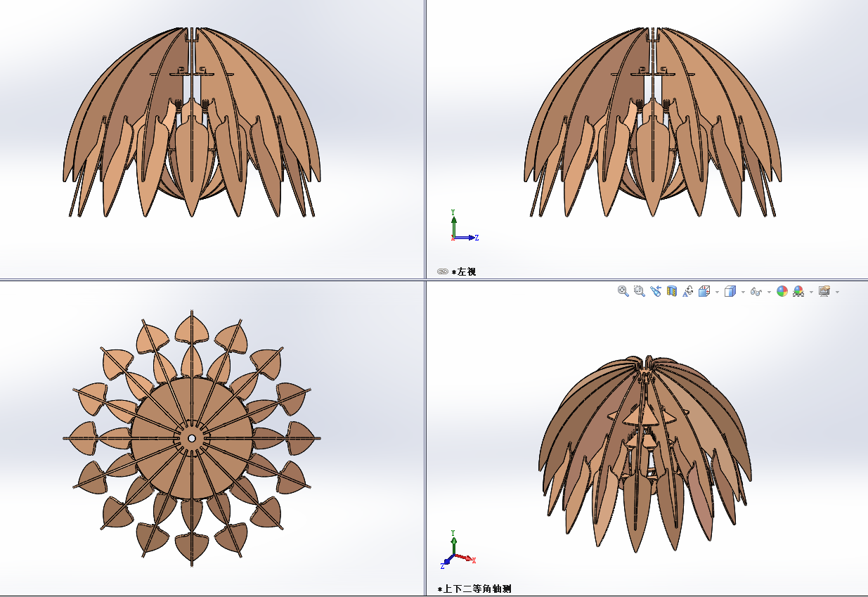Click the Apply Scene icon

tap(798, 291)
